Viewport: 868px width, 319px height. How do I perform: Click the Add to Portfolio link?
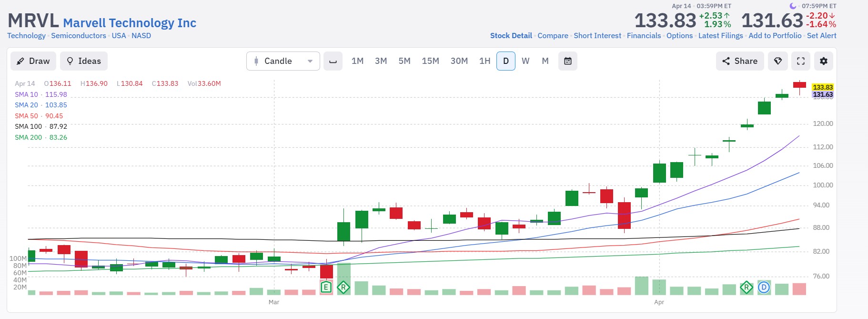point(775,36)
